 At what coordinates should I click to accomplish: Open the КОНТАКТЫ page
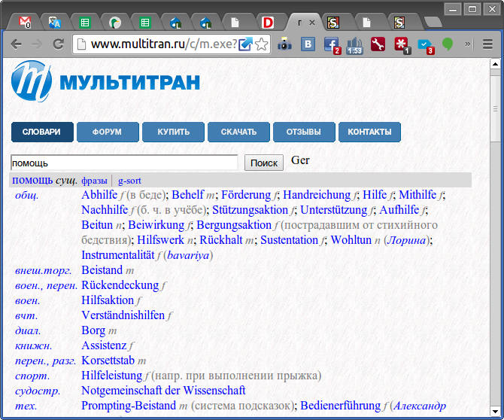tap(369, 132)
